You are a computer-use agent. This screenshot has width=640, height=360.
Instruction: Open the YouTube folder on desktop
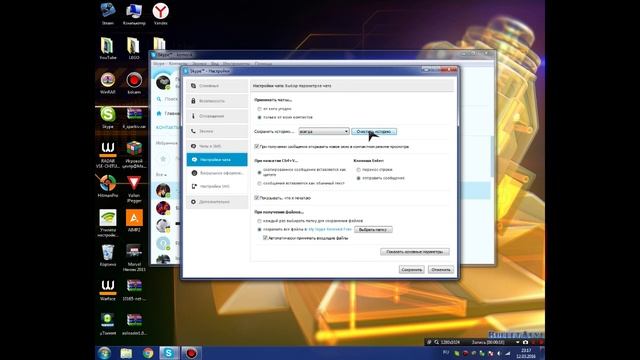pos(108,48)
